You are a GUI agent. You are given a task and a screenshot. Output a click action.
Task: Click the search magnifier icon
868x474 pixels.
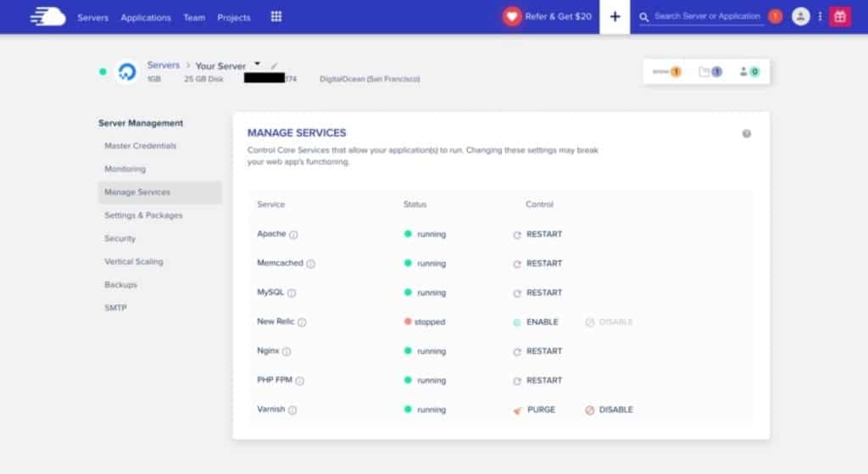tap(644, 17)
